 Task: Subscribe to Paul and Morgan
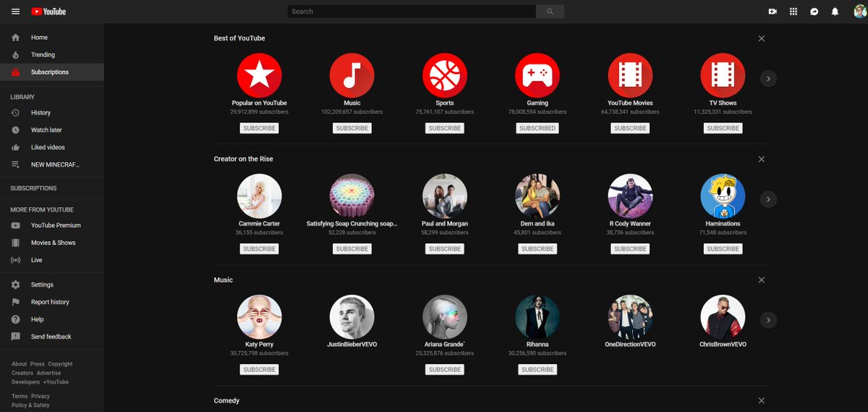pos(445,249)
